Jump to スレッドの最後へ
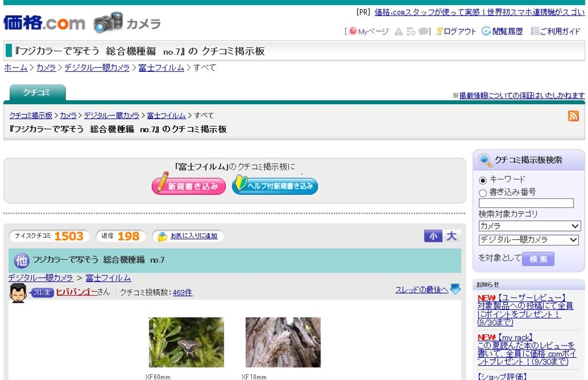Screen dimensions: 588x380 click(x=422, y=290)
